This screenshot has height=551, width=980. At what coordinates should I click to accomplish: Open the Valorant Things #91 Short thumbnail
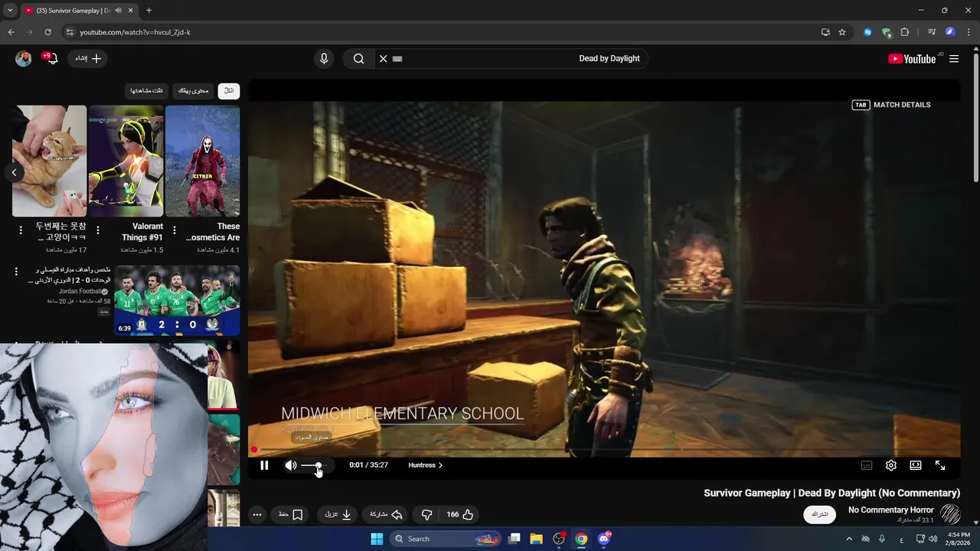[x=126, y=161]
